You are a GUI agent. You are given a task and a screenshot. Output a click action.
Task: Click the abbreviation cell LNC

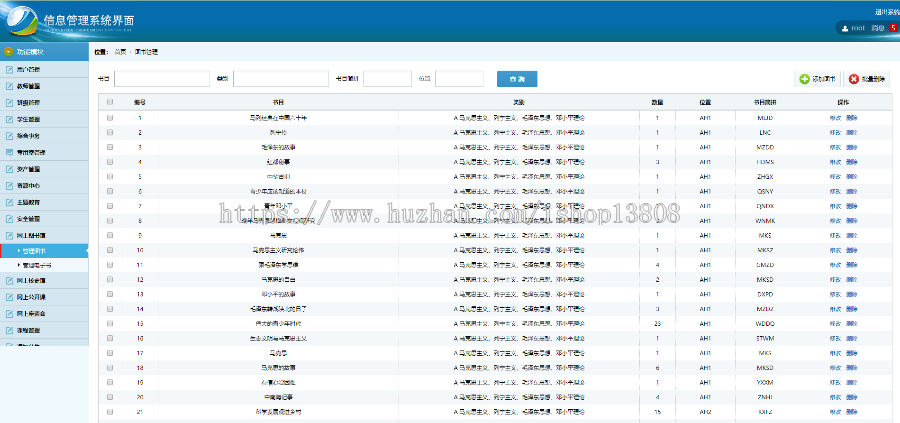click(x=765, y=133)
